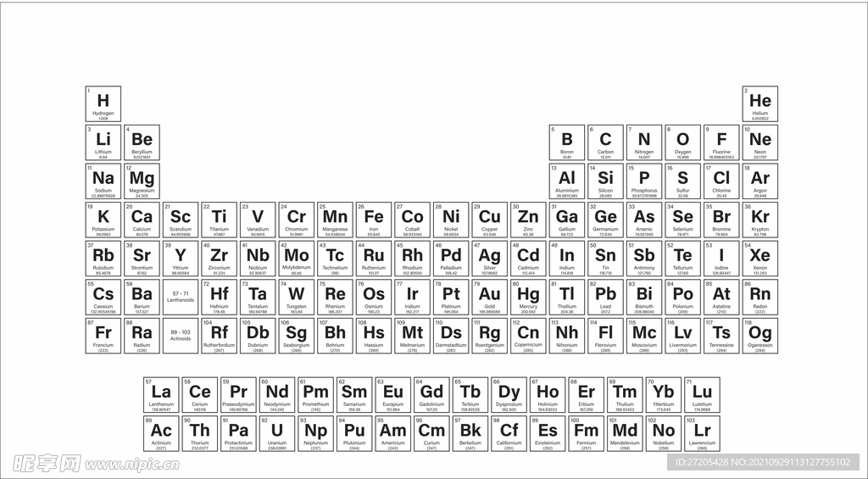This screenshot has width=868, height=479.
Task: Click the nipic.com watermark logo
Action: [x=92, y=463]
